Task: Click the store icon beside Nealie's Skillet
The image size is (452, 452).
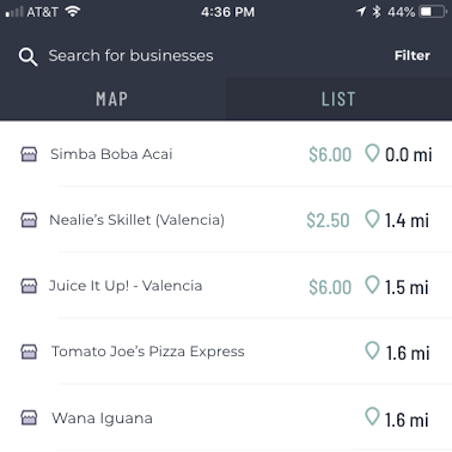Action: (x=29, y=220)
